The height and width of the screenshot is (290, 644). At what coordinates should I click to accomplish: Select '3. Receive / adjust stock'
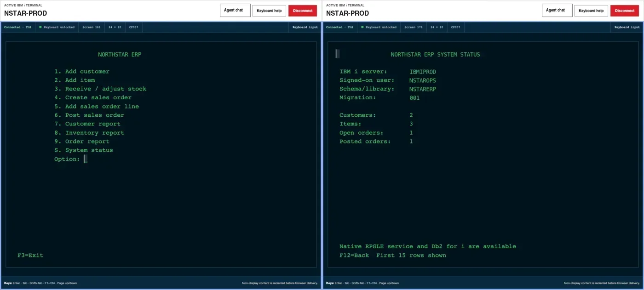pos(100,89)
